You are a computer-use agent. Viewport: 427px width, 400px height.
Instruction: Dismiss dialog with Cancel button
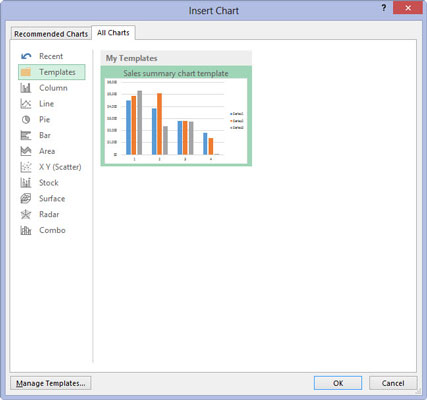[393, 383]
